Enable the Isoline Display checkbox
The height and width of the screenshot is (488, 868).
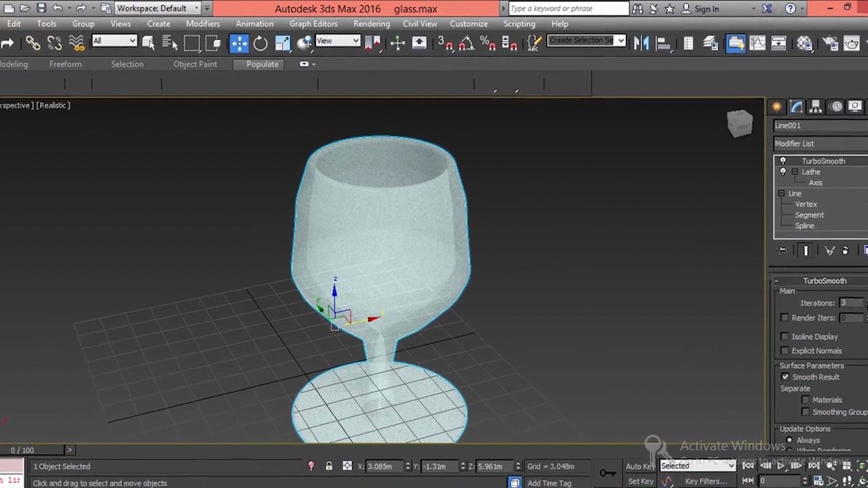click(785, 336)
